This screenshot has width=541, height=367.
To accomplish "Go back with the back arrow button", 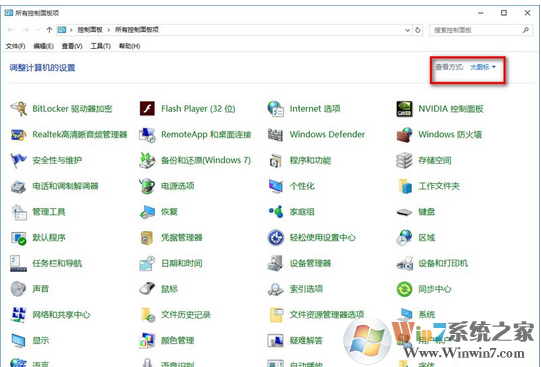I will pyautogui.click(x=11, y=30).
